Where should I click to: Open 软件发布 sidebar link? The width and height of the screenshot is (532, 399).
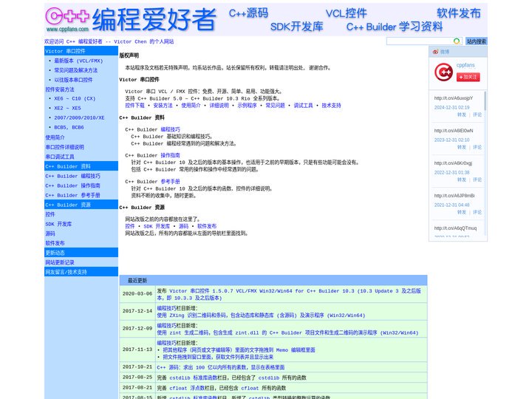(x=55, y=243)
